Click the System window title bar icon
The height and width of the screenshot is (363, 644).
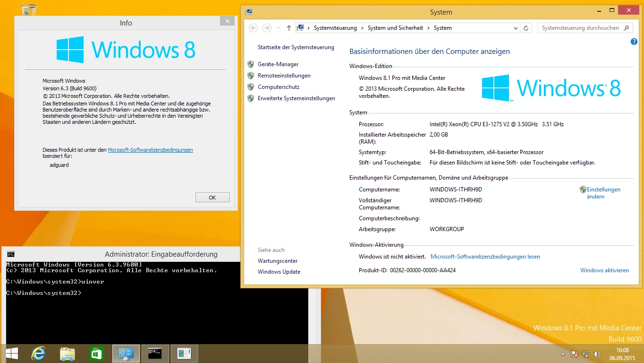click(249, 12)
